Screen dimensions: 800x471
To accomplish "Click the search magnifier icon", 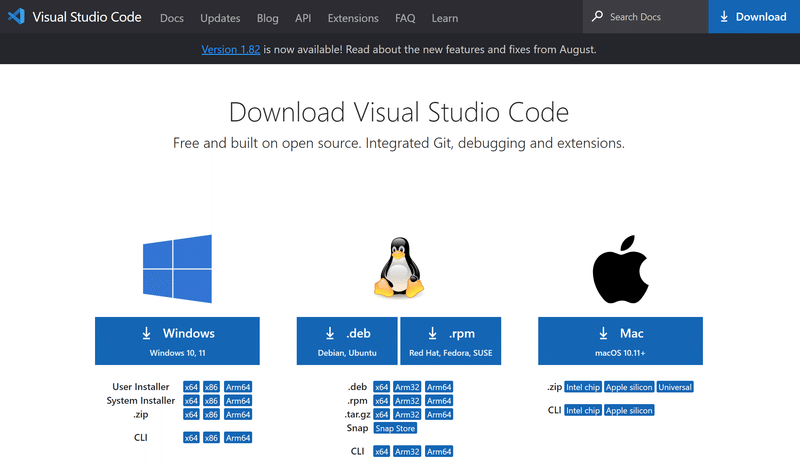I will [597, 16].
